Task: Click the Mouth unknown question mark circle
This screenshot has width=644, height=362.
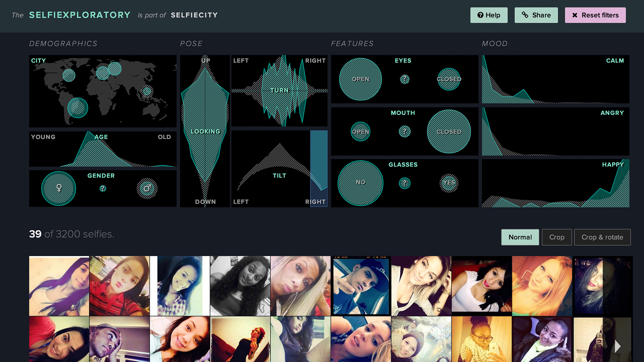Action: 405,131
